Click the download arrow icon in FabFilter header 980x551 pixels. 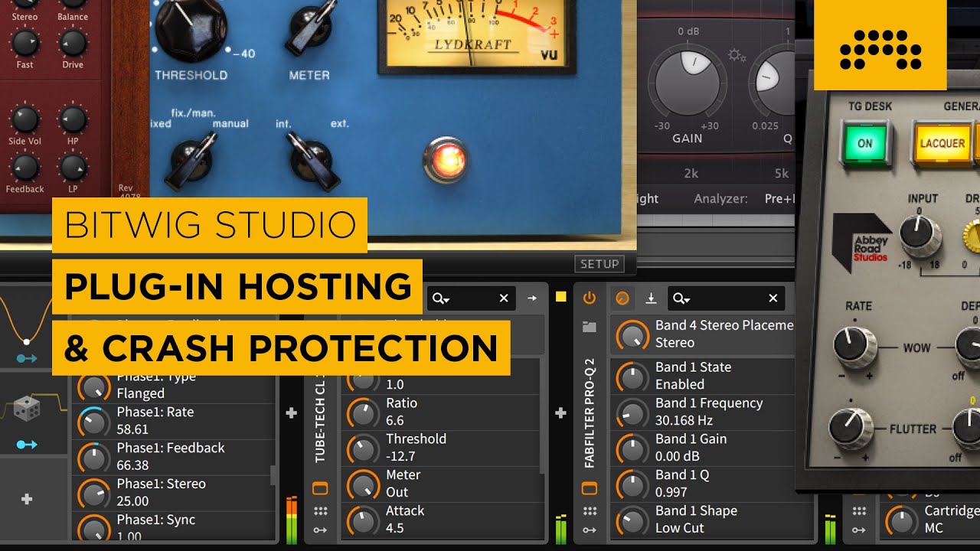click(x=651, y=298)
